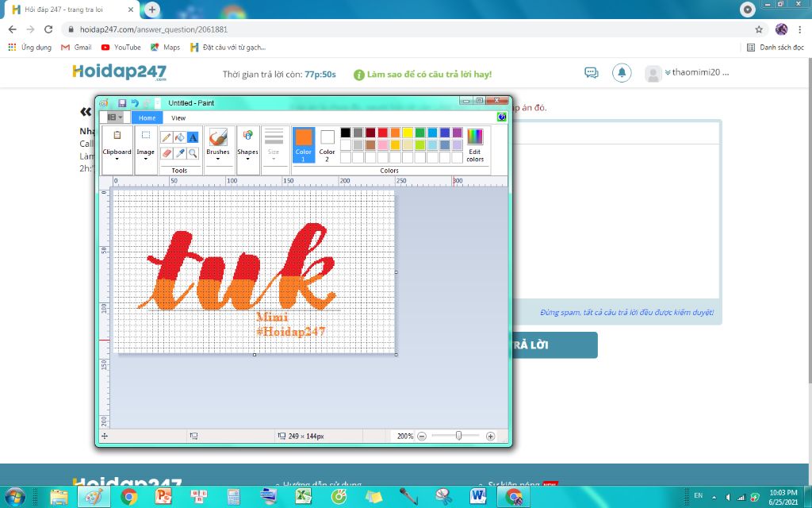
Task: Open Chrome three-dot menu
Action: click(x=799, y=29)
